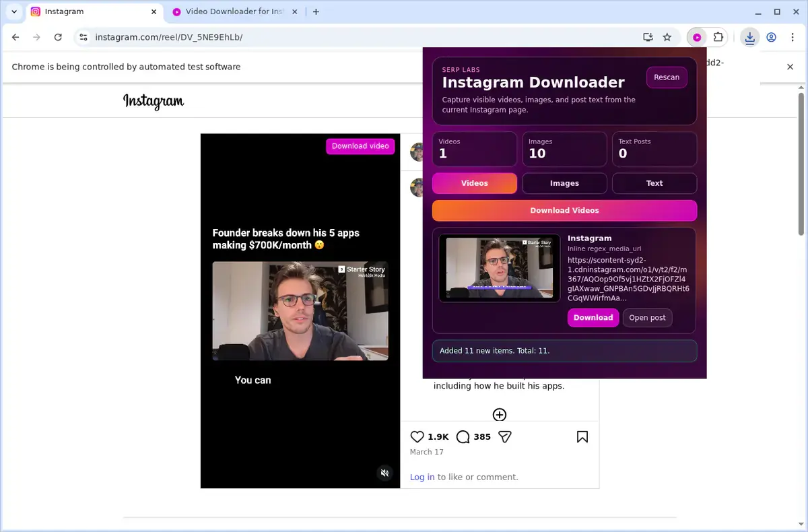
Task: Click the March 17 date
Action: pyautogui.click(x=427, y=452)
